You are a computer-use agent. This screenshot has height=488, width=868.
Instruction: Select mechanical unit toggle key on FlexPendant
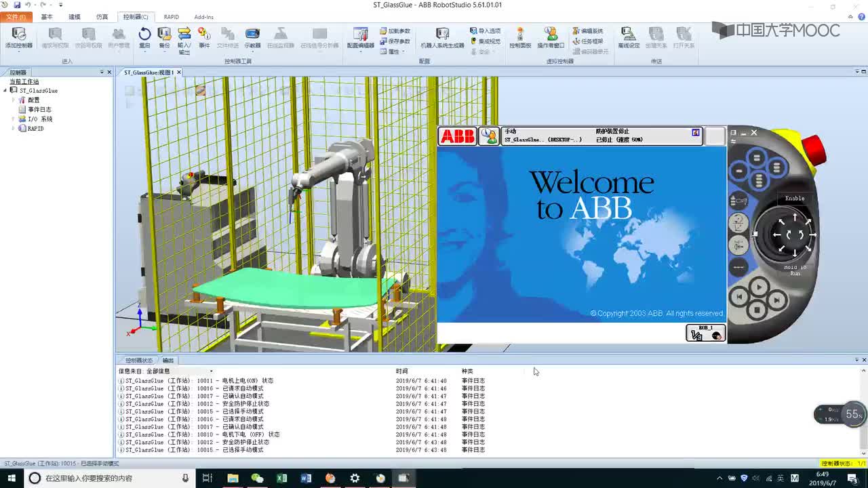(x=738, y=200)
